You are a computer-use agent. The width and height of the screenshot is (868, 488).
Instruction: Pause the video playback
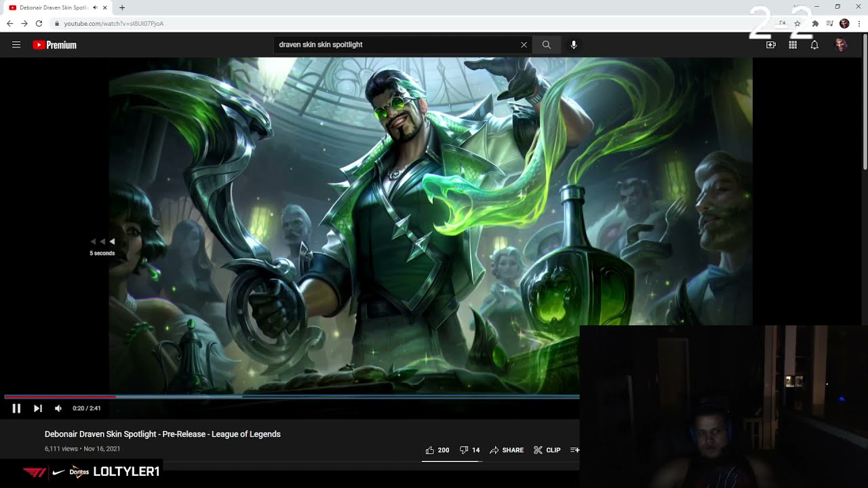(16, 408)
